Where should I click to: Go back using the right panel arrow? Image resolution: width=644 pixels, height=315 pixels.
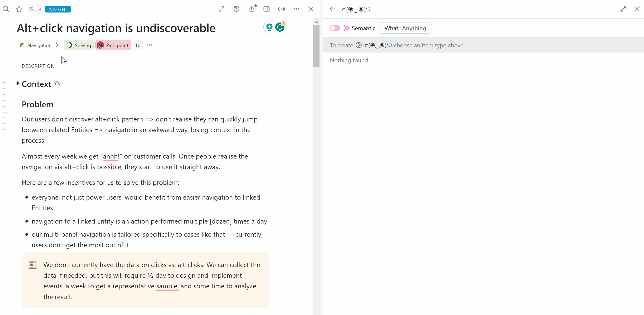pyautogui.click(x=332, y=9)
